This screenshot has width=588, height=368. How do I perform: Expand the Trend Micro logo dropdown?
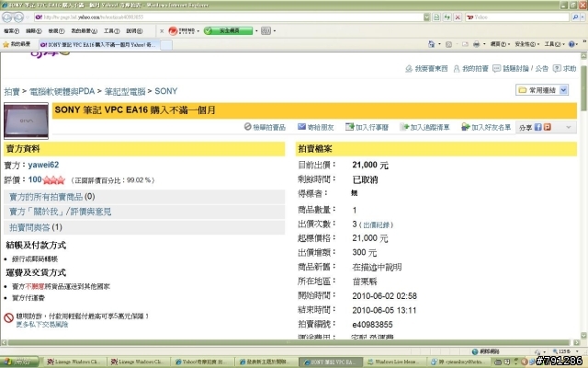(198, 31)
